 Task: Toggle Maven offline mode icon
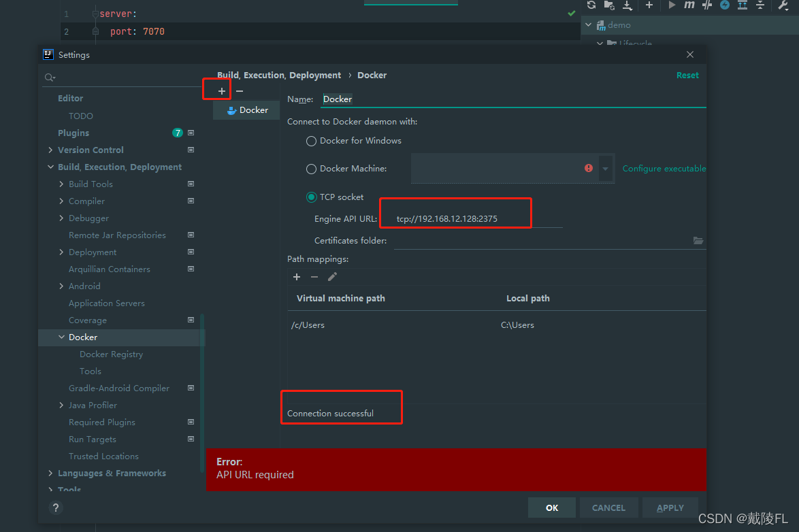point(706,5)
